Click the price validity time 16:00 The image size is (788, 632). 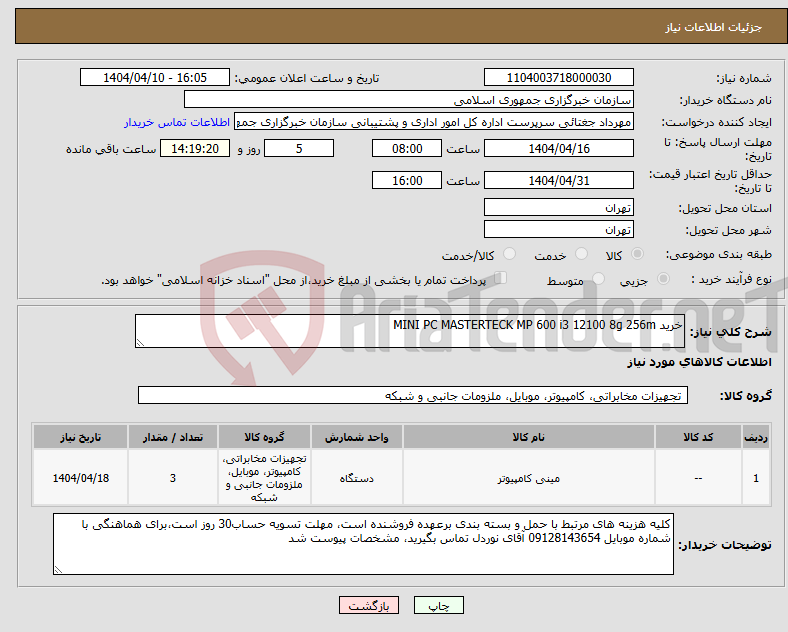[x=407, y=180]
